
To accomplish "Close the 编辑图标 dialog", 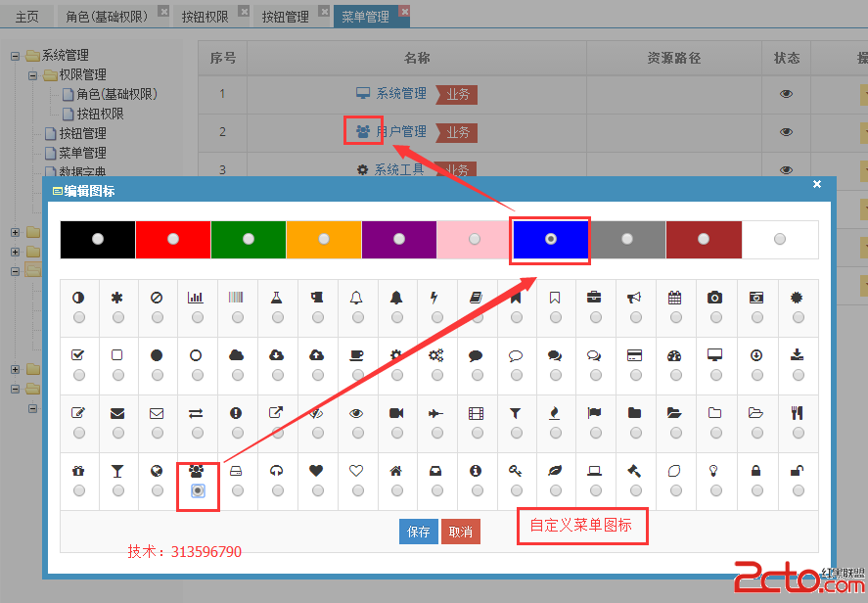I will pyautogui.click(x=817, y=184).
